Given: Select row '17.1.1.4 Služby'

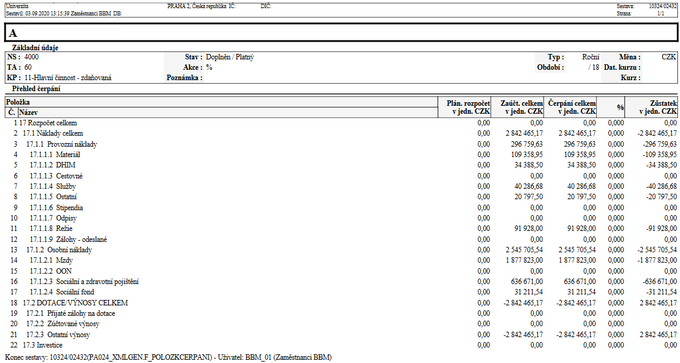Looking at the screenshot, I should [341, 186].
